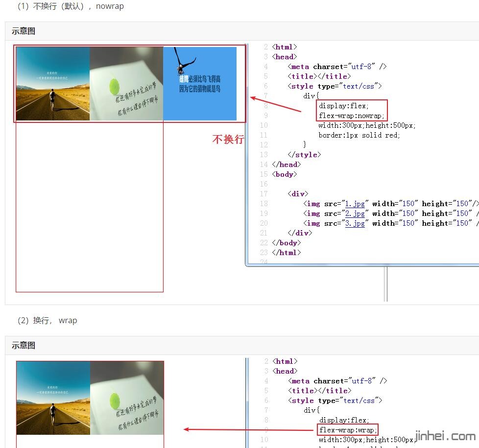Click the '</html>' closing tag line
Viewport: 479px width, 448px height.
(x=286, y=253)
